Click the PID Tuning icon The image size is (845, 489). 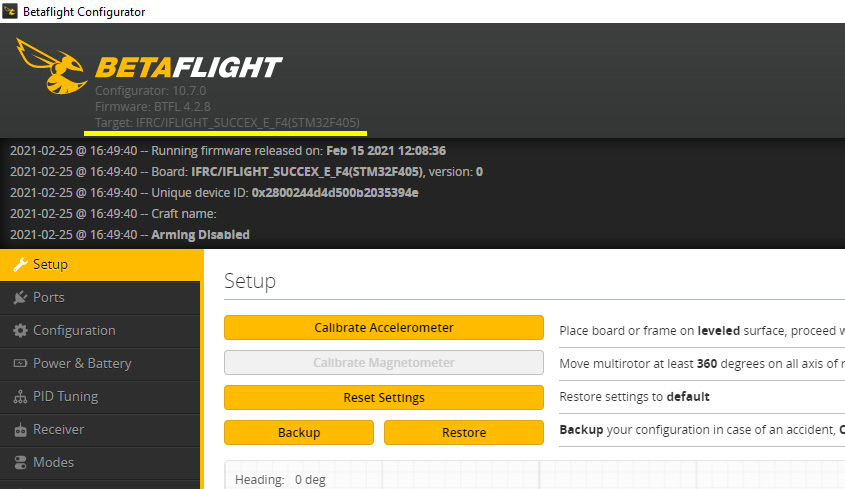(20, 397)
